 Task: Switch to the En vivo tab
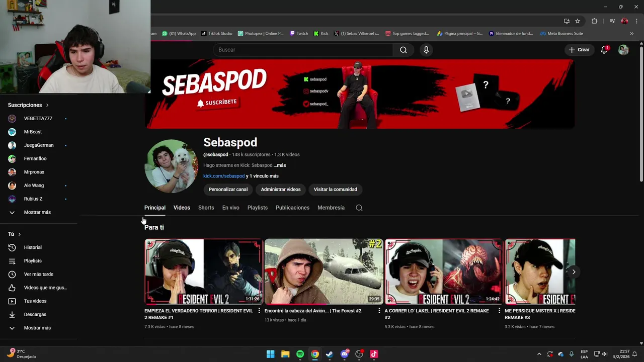coord(231,208)
